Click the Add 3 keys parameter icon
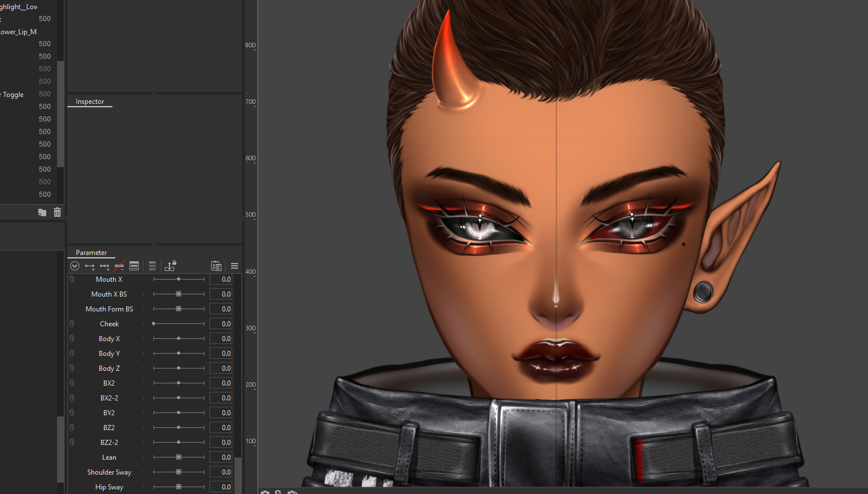Screen dimensions: 868x494 (x=104, y=266)
